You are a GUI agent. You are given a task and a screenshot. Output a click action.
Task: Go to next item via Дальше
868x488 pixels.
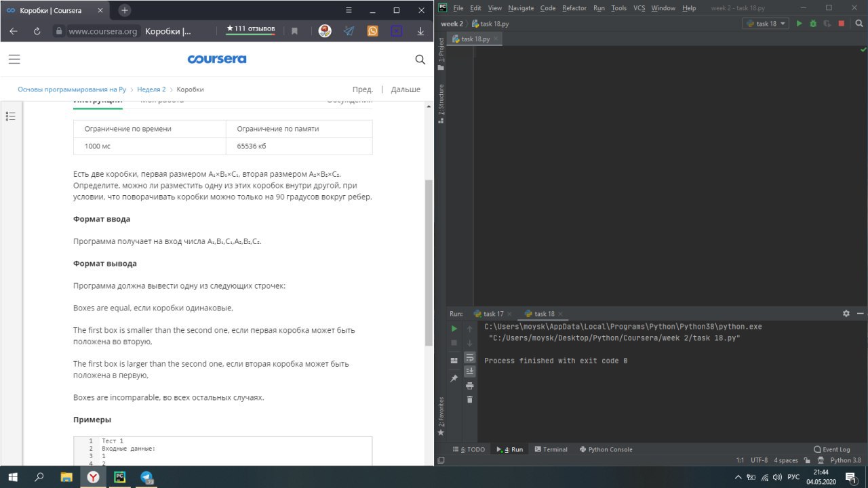406,89
